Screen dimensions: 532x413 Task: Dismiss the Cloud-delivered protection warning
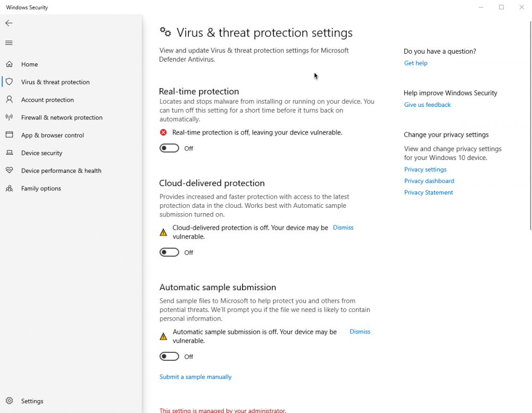coord(343,227)
